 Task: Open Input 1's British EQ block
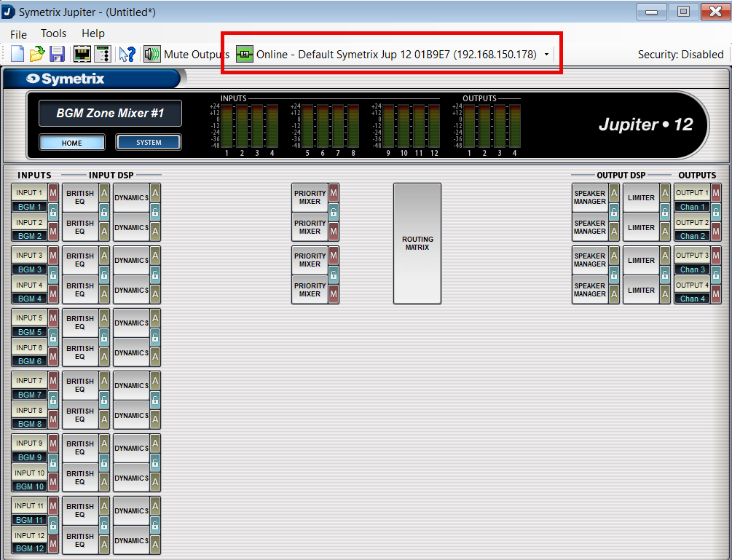pos(80,197)
